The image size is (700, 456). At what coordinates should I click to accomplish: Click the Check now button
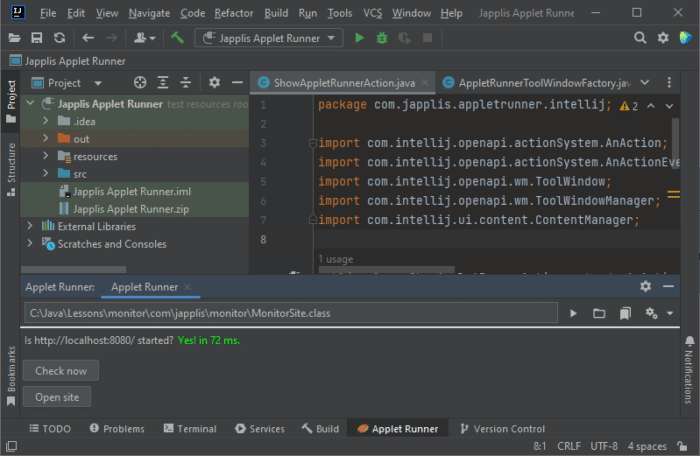pyautogui.click(x=61, y=371)
